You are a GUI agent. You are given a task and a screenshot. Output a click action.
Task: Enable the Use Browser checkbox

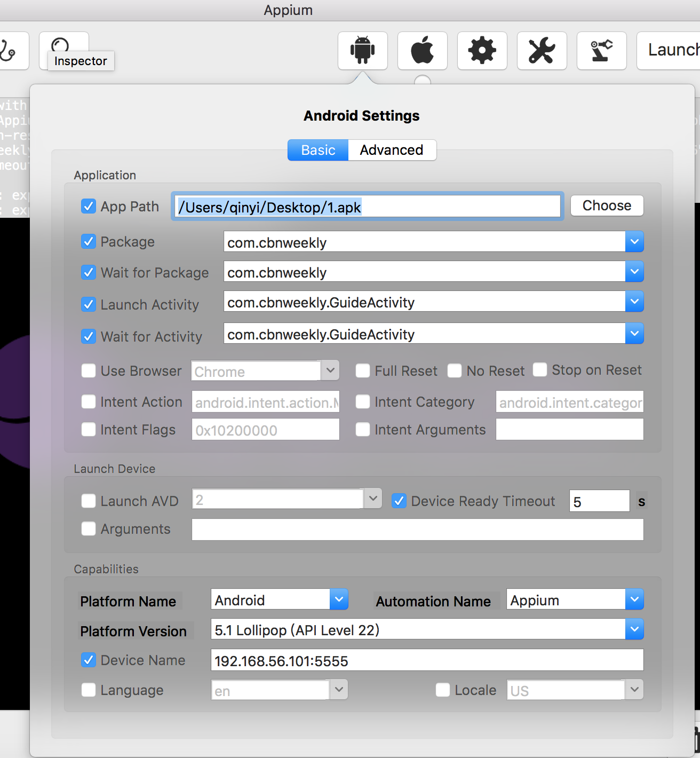pyautogui.click(x=89, y=370)
